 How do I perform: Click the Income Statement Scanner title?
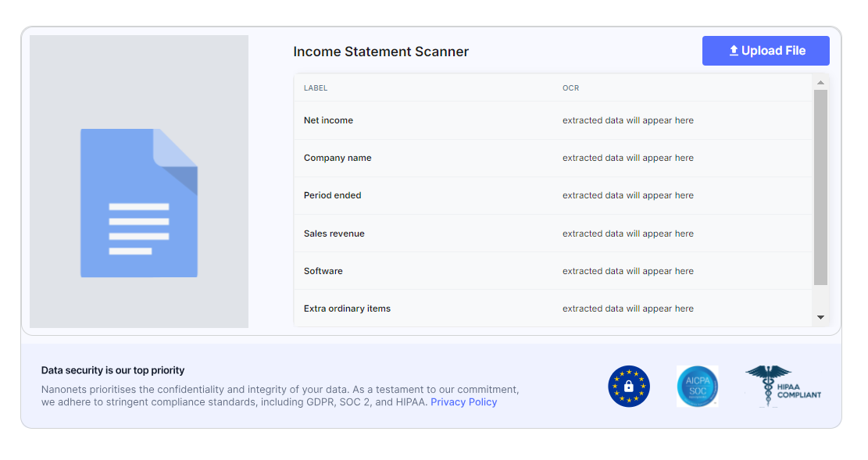(x=380, y=52)
